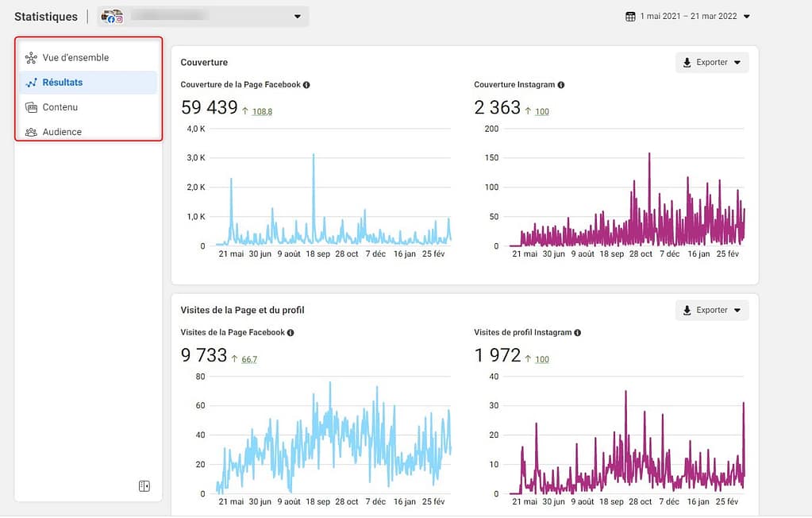Click info icon beside Visites de la Page Facebook

coord(291,333)
